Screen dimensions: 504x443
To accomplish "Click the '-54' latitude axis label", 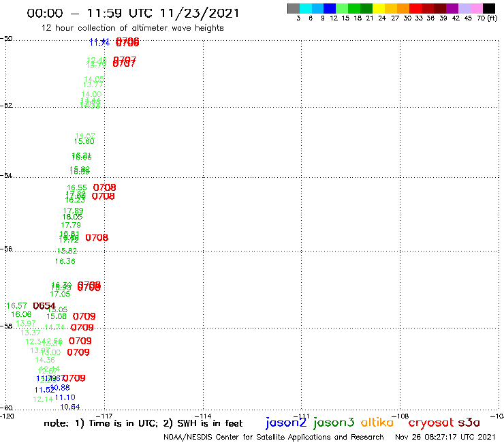I will (x=6, y=176).
